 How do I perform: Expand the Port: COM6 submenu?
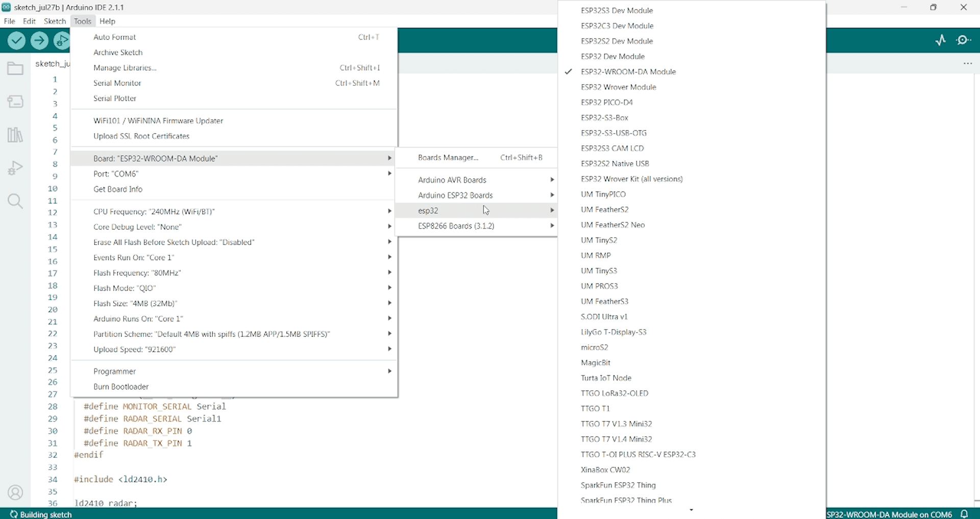(234, 174)
